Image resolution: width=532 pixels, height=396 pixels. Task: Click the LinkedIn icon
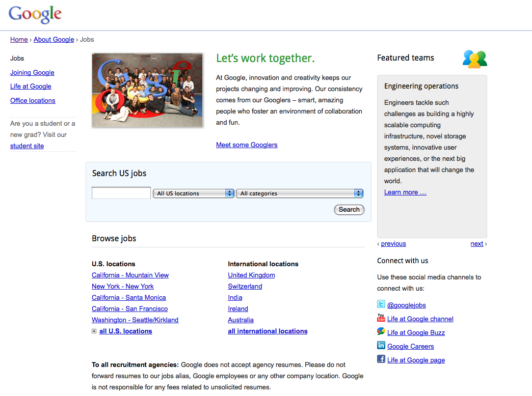click(381, 346)
